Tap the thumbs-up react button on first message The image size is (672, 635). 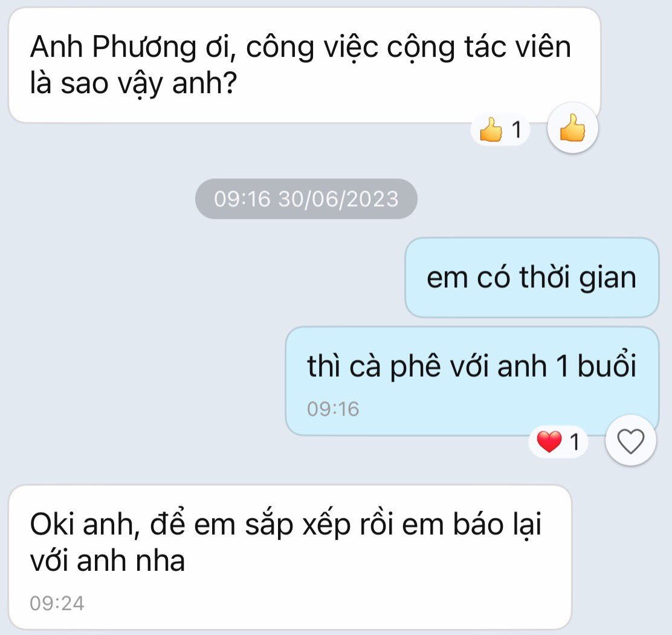pos(572,128)
